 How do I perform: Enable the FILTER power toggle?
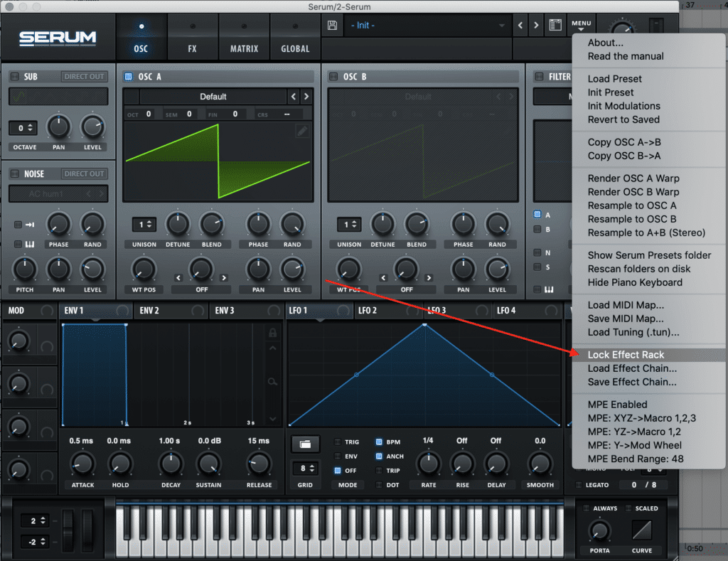pos(539,77)
